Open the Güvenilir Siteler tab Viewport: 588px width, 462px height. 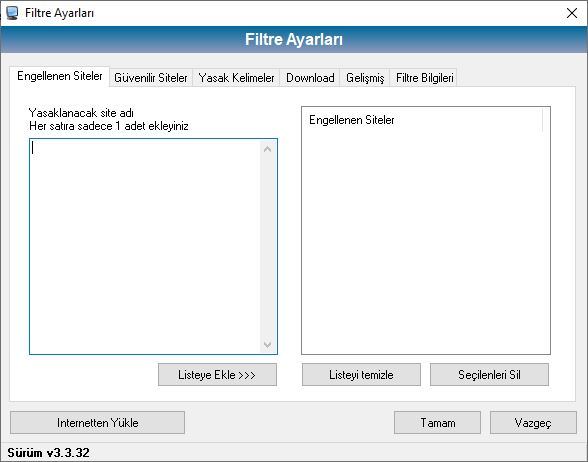pos(151,78)
